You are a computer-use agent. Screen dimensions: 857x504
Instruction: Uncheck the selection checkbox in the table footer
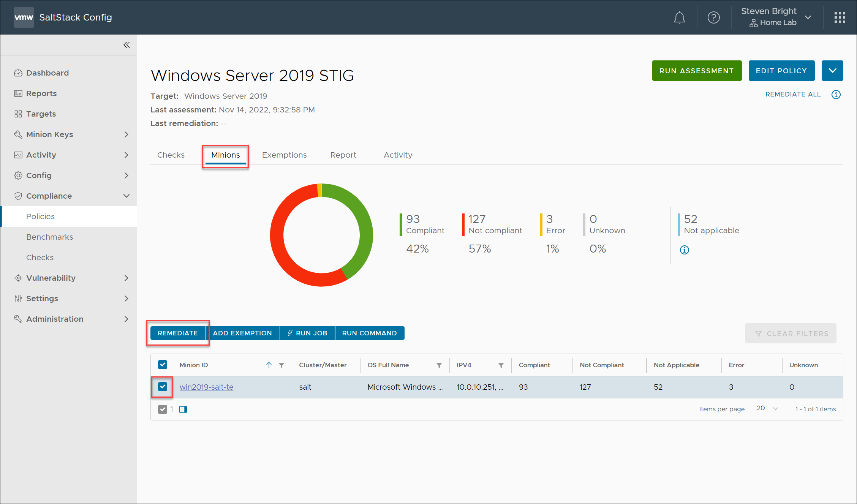[x=163, y=409]
